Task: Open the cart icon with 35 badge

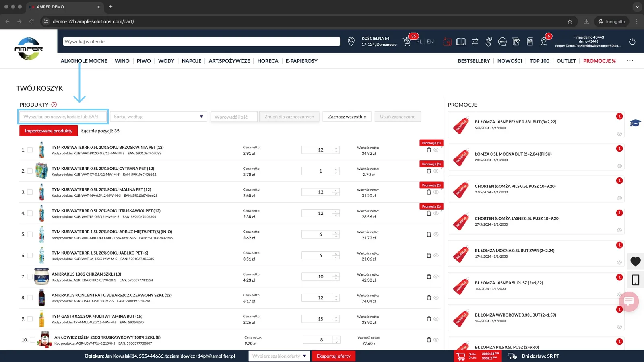Action: (x=407, y=42)
